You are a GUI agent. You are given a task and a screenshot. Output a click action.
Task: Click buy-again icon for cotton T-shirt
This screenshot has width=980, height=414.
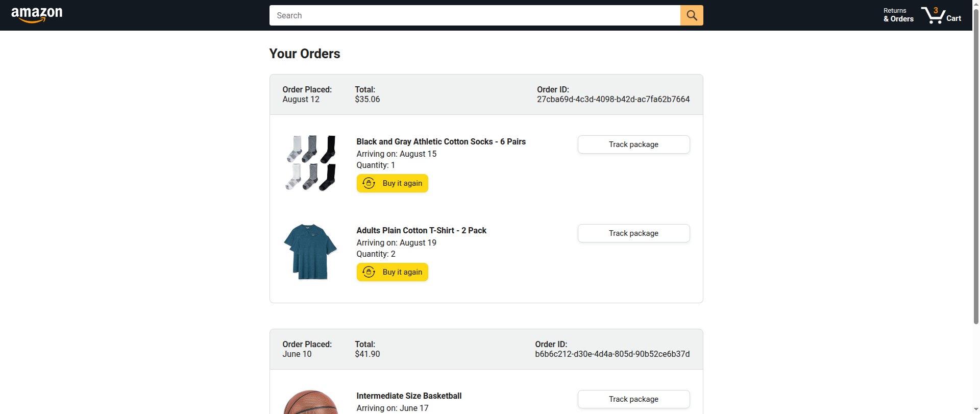pos(369,272)
